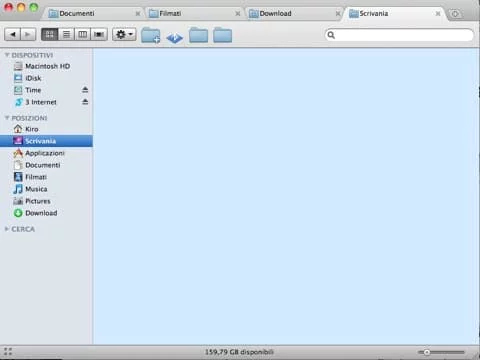Close the Filmati tab
Image resolution: width=480 pixels, height=360 pixels.
(x=238, y=14)
